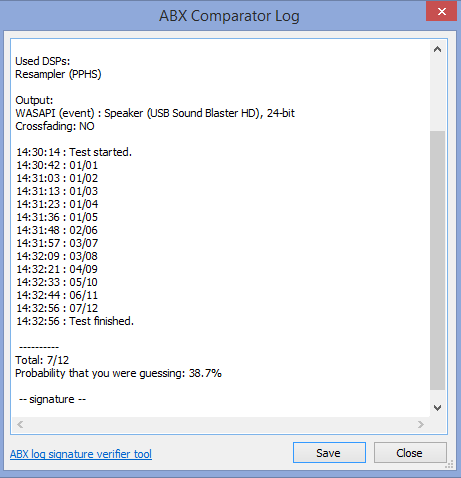Click the 'Probability that you were guessing: 38.7%' line
Viewport: 461px width, 478px height.
point(118,373)
